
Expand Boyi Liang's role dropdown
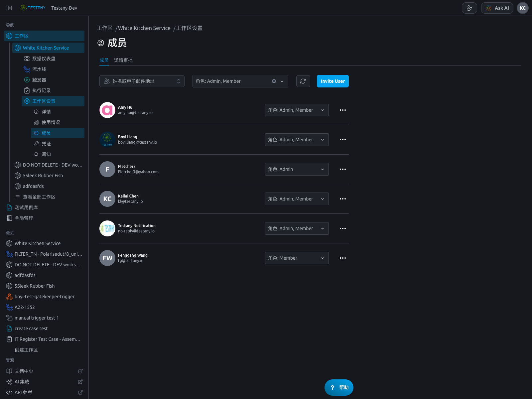pyautogui.click(x=297, y=140)
